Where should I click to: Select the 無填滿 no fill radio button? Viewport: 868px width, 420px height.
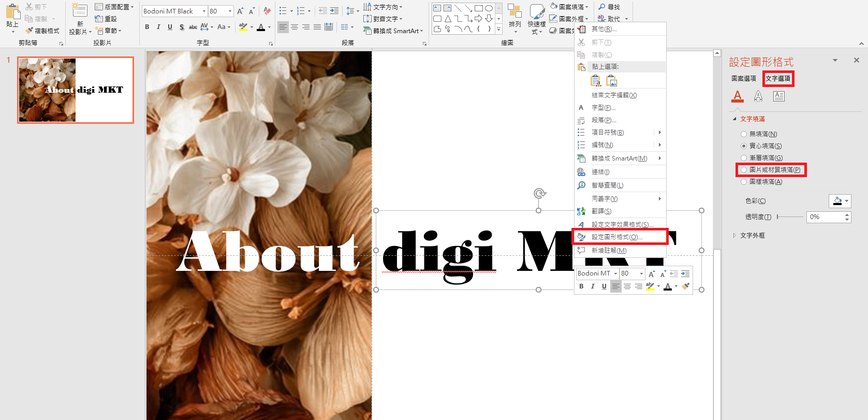click(744, 134)
